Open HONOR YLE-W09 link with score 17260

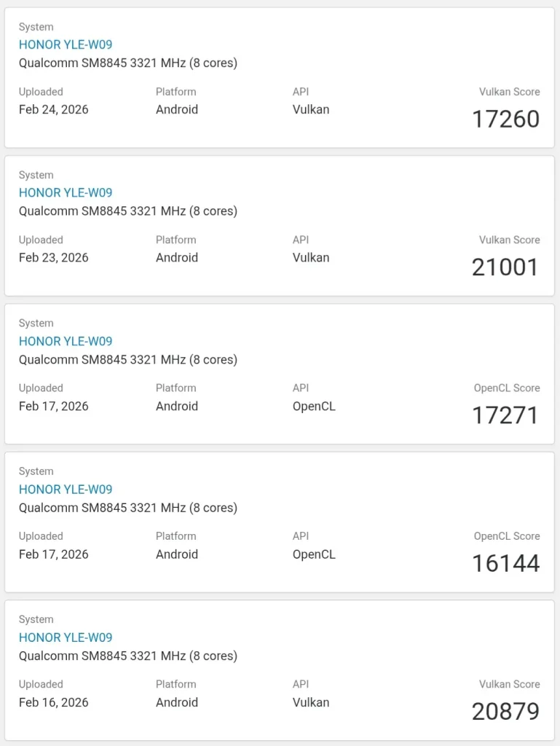(x=66, y=44)
